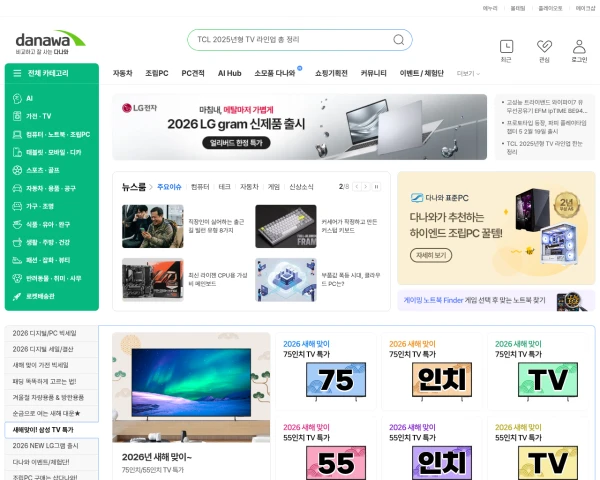Open the 커뮤니티 menu item
This screenshot has height=480, width=600.
[373, 73]
